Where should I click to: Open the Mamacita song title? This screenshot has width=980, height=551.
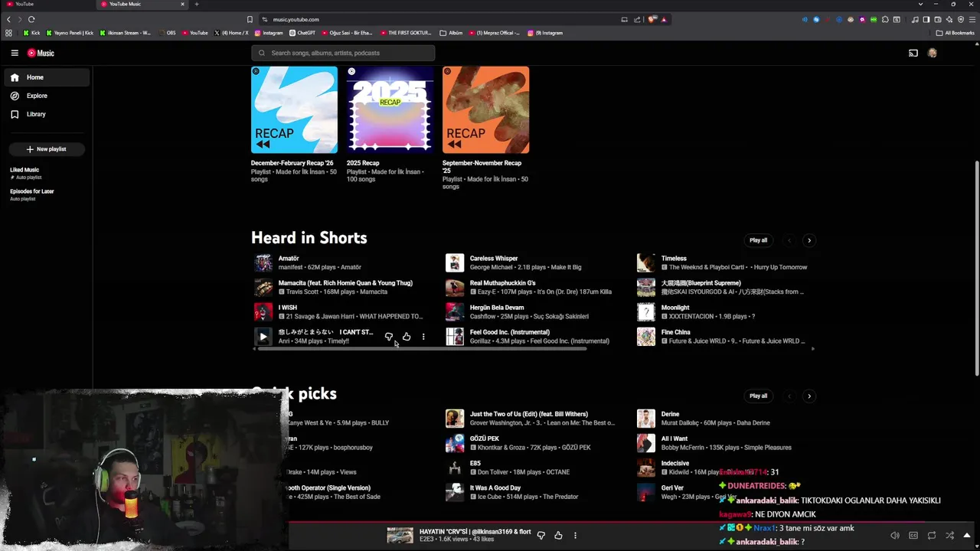(345, 283)
